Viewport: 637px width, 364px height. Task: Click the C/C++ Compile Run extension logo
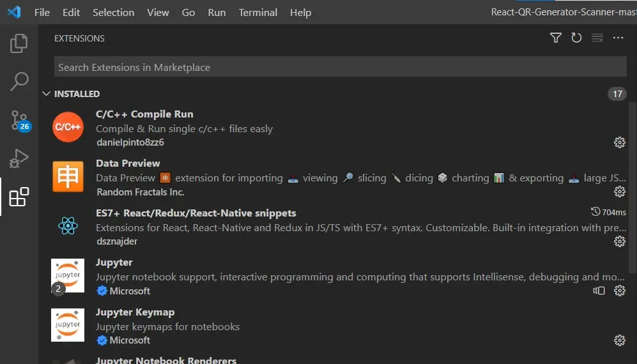point(68,126)
